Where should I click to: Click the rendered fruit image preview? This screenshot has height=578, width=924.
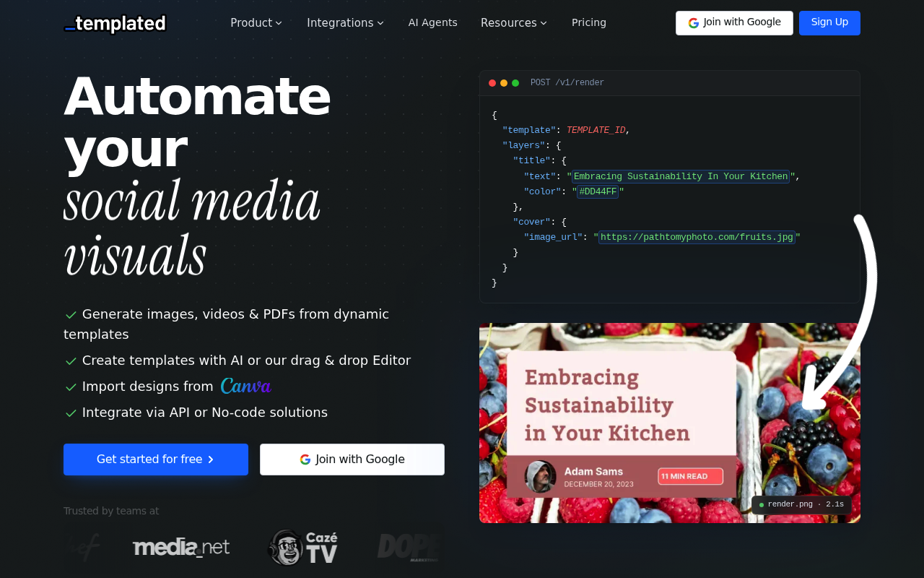(x=670, y=423)
